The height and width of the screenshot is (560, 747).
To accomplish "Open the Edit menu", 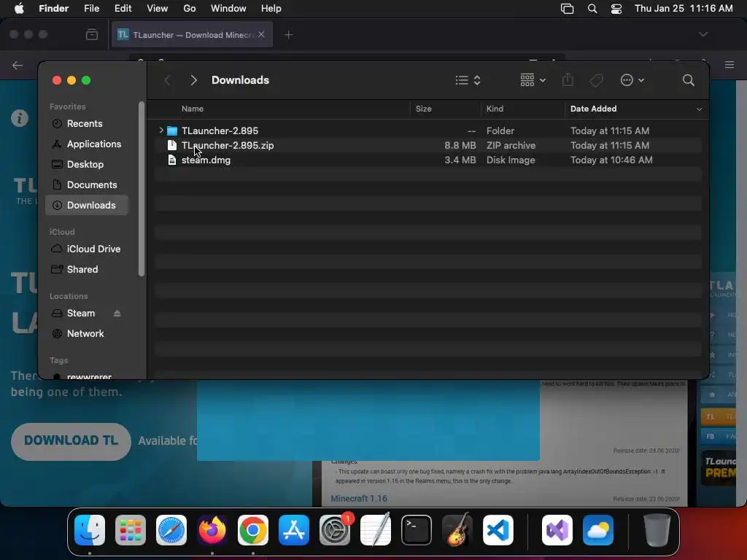I will (x=123, y=9).
